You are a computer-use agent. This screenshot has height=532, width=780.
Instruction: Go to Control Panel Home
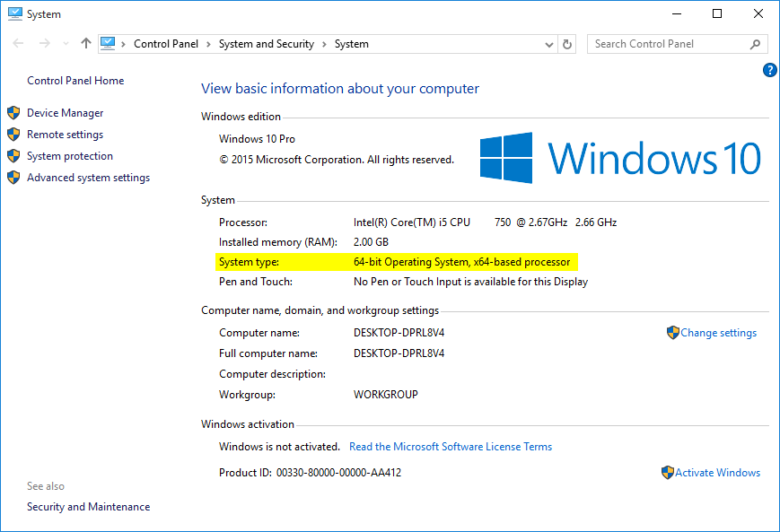[75, 81]
